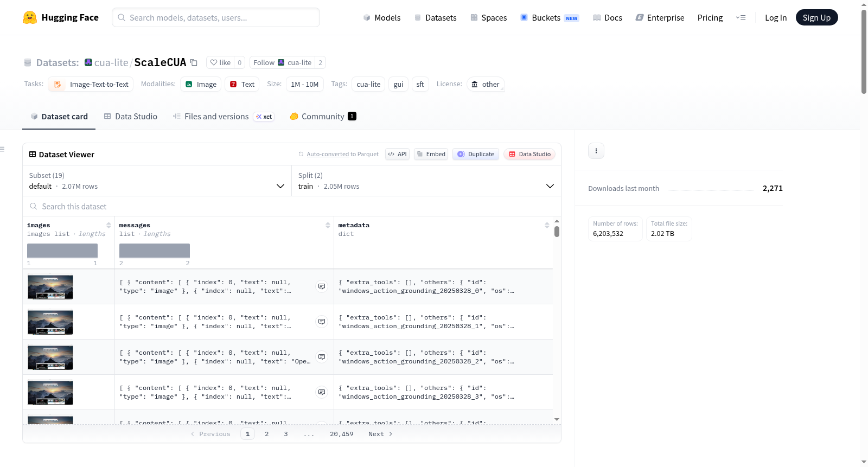The image size is (868, 467).
Task: Open the Community tab
Action: tap(323, 117)
